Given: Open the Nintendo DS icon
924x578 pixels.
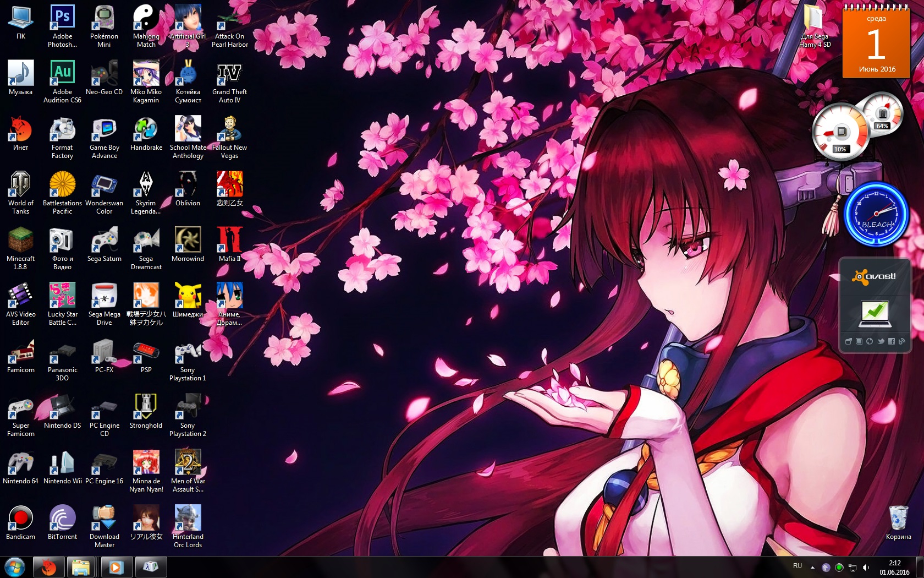Looking at the screenshot, I should tap(62, 411).
